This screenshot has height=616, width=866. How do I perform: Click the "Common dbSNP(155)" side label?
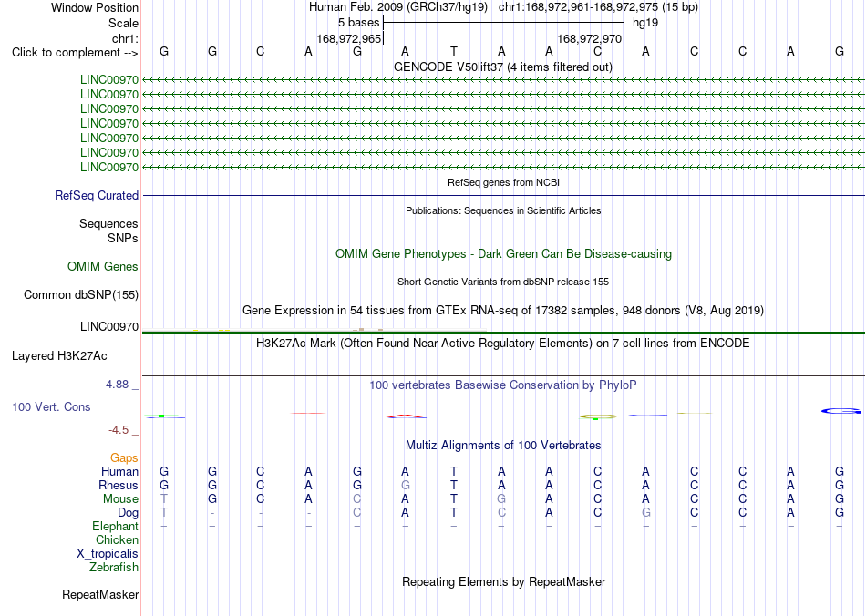pos(80,294)
